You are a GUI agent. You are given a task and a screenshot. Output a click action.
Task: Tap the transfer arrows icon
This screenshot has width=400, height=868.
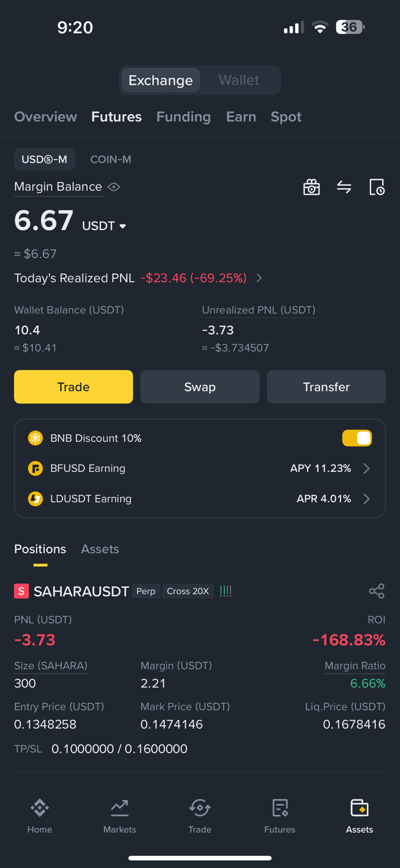click(344, 187)
